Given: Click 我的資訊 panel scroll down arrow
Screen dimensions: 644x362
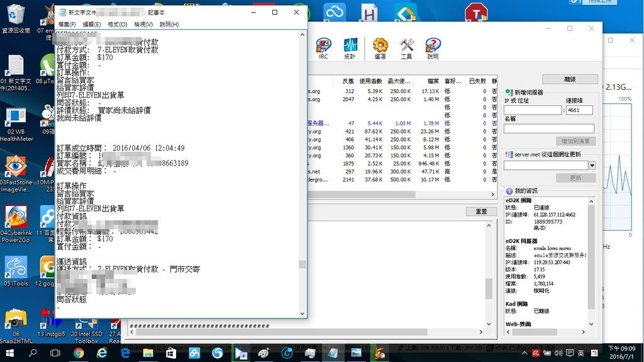Looking at the screenshot, I should click(x=591, y=324).
